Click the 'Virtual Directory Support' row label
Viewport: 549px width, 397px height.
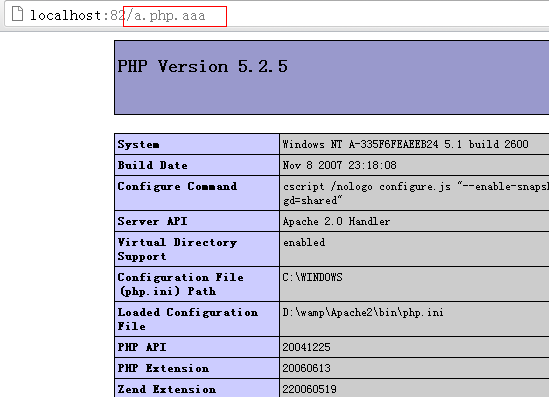(177, 249)
